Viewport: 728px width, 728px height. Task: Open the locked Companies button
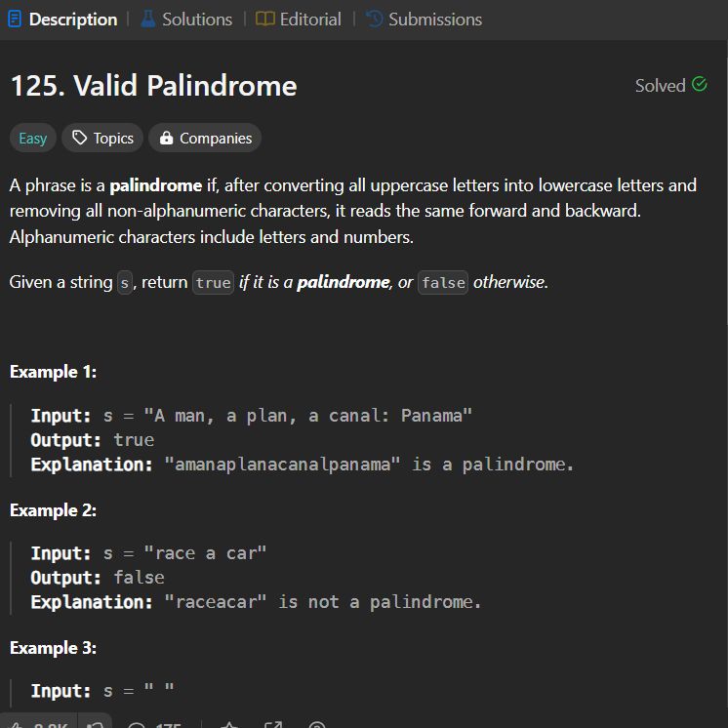(205, 138)
